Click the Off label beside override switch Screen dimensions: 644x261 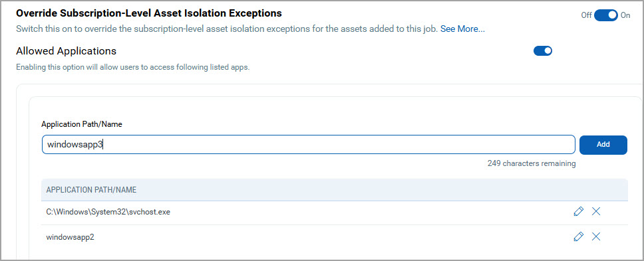click(x=586, y=15)
